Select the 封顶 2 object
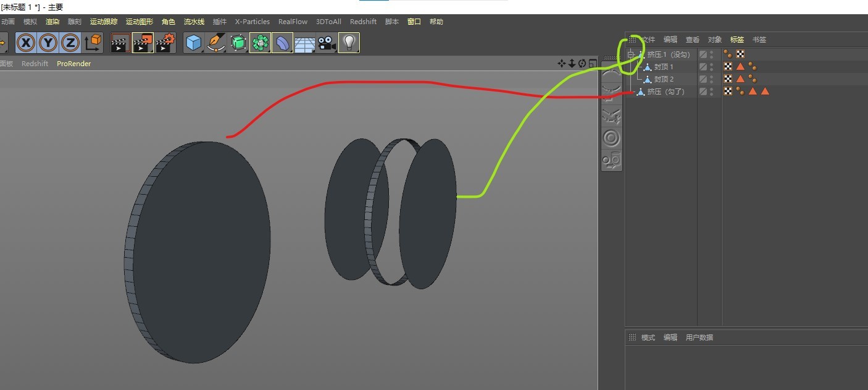868x390 pixels. [664, 79]
